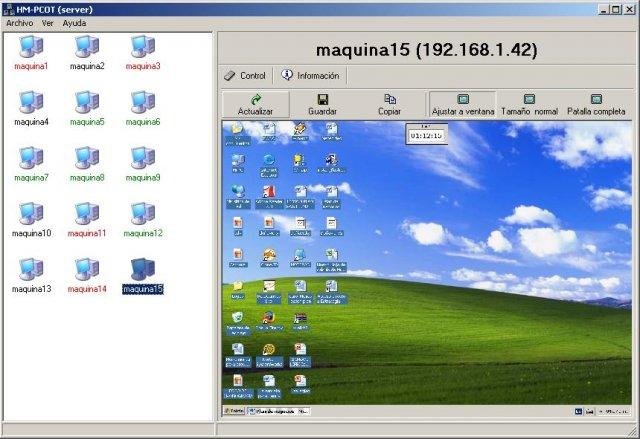This screenshot has height=439, width=640.
Task: Toggle Ajustar a ventana view mode
Action: (x=463, y=105)
